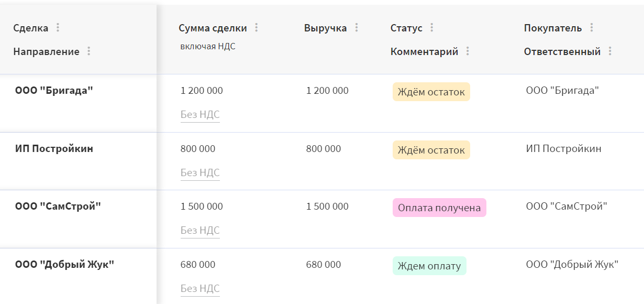Edit the 1 500 000 deal amount cell
Screen dimensions: 644x304
(202, 207)
